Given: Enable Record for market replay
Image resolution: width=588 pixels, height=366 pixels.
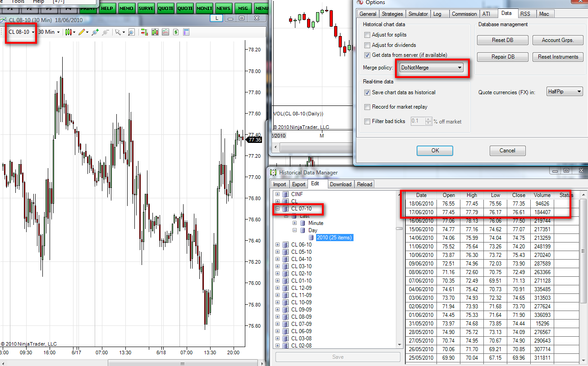Looking at the screenshot, I should tap(367, 107).
